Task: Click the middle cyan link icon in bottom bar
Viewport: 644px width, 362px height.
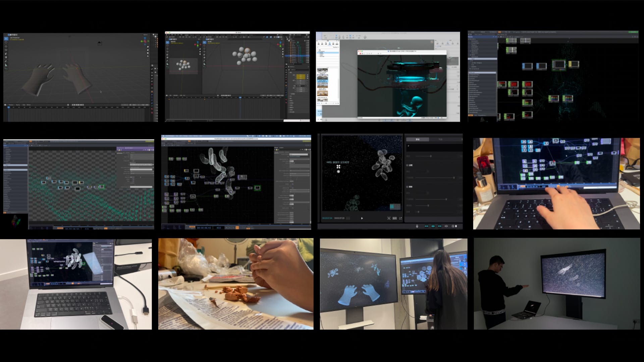Action: pyautogui.click(x=433, y=226)
